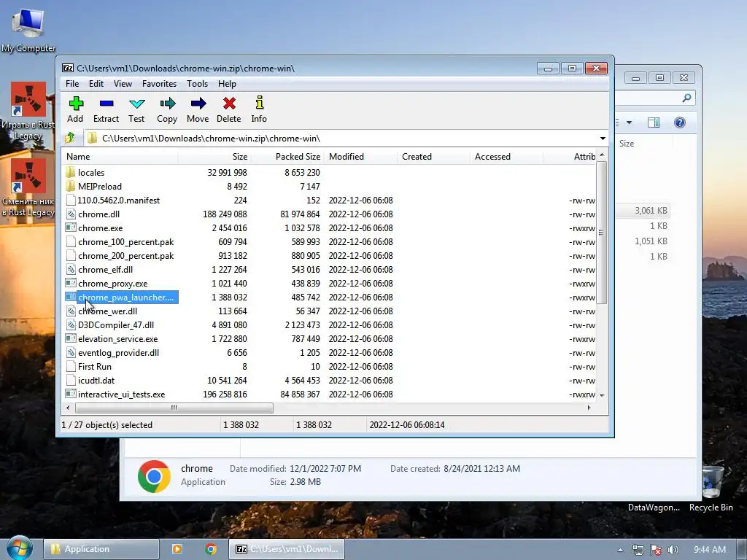Switch to 7-Zip taskbar button
The image size is (747, 560).
click(286, 549)
